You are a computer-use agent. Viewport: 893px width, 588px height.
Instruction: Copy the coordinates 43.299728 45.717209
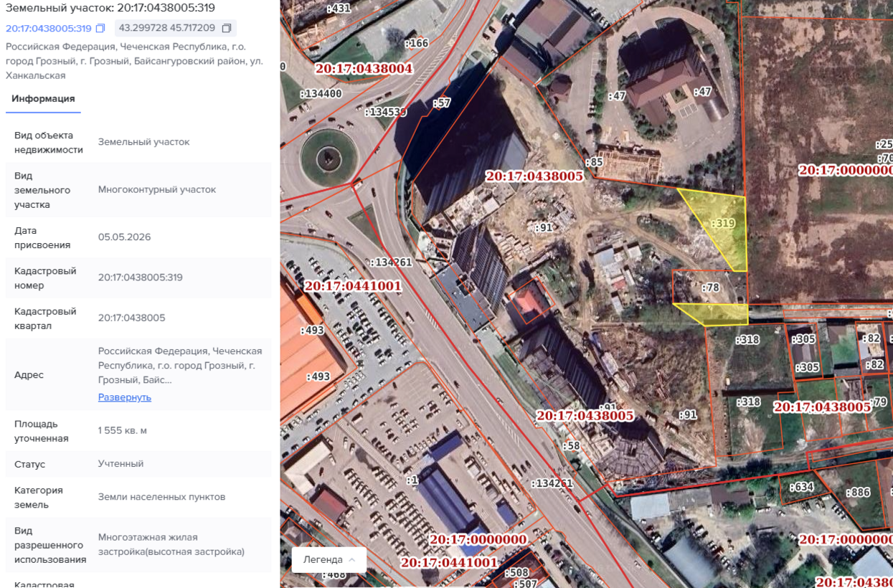point(227,29)
